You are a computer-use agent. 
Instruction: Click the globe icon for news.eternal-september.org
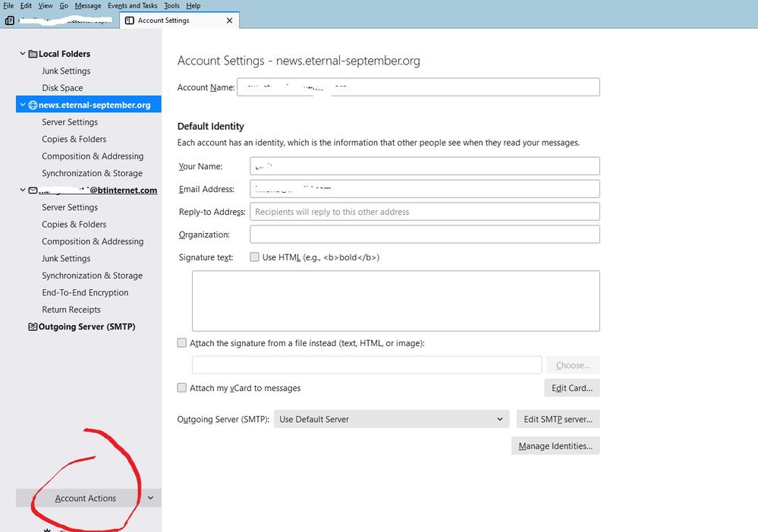[x=33, y=105]
